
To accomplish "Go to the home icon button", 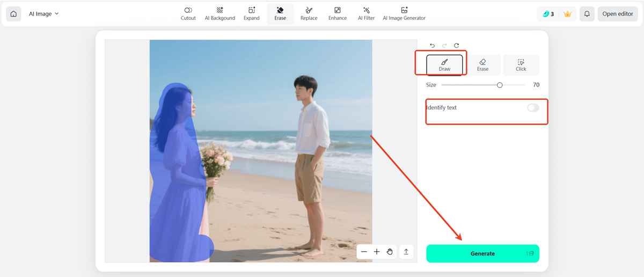I will click(x=13, y=14).
